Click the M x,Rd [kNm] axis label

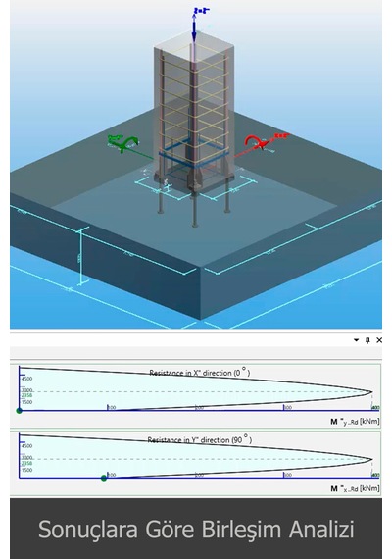tap(355, 488)
